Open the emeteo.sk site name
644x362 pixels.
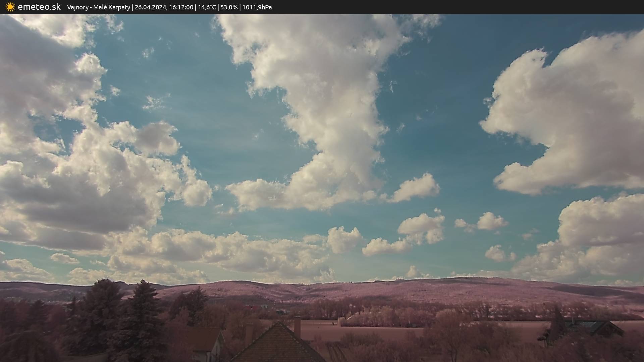pyautogui.click(x=39, y=7)
